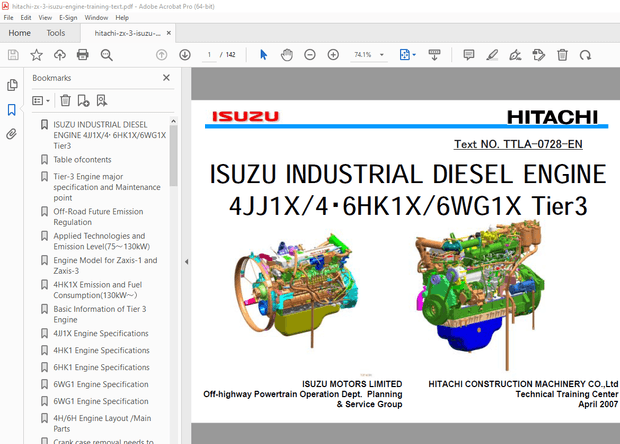The width and height of the screenshot is (620, 444).
Task: Click the ISUZU logo on the page
Action: click(x=246, y=116)
